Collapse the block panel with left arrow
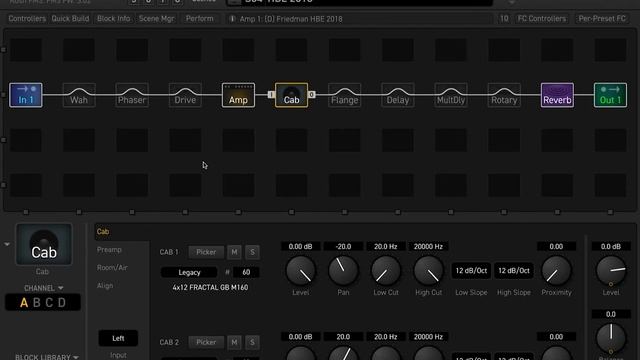This screenshot has height=360, width=640. click(x=7, y=244)
